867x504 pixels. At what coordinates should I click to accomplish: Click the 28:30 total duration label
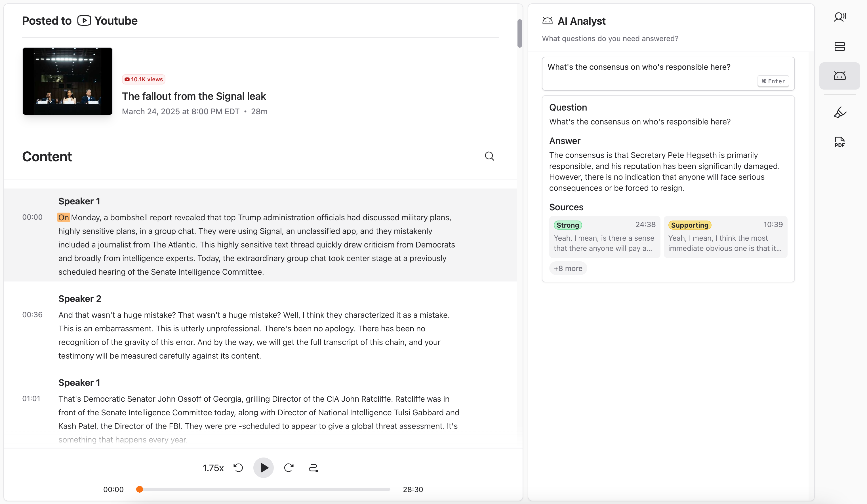click(x=413, y=490)
